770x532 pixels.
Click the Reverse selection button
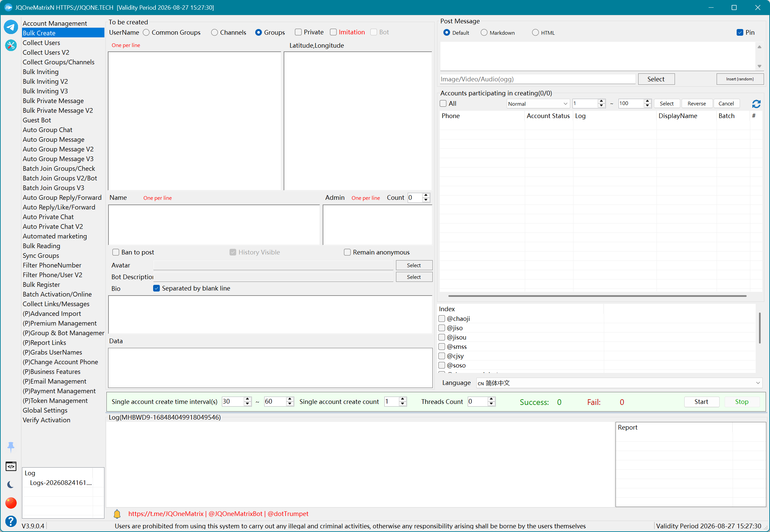coord(697,104)
